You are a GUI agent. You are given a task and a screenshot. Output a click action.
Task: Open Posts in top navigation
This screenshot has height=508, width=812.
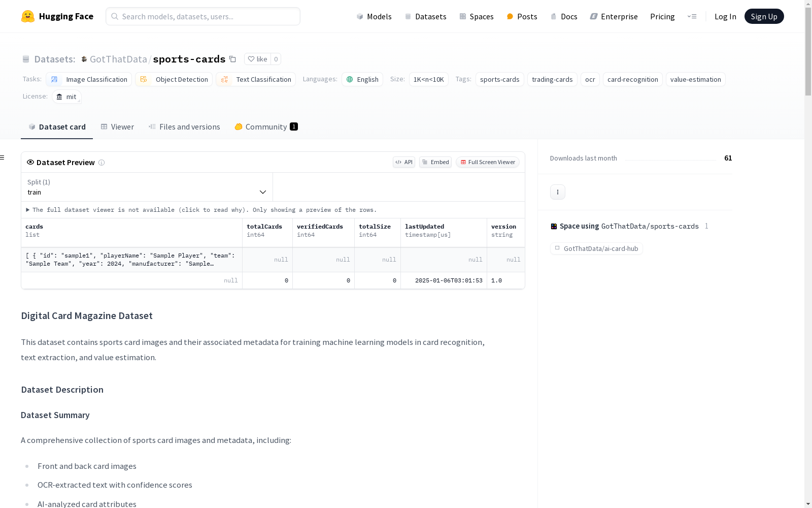(x=522, y=16)
